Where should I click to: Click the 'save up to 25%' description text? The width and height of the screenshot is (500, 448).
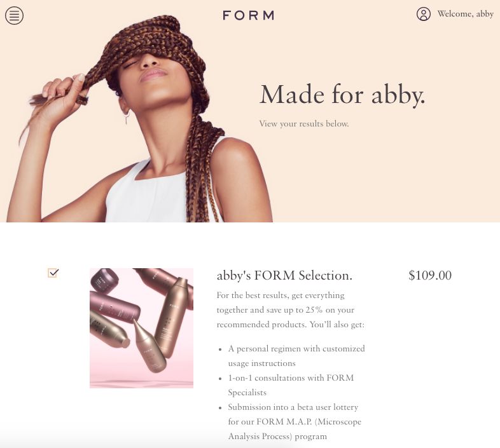290,309
